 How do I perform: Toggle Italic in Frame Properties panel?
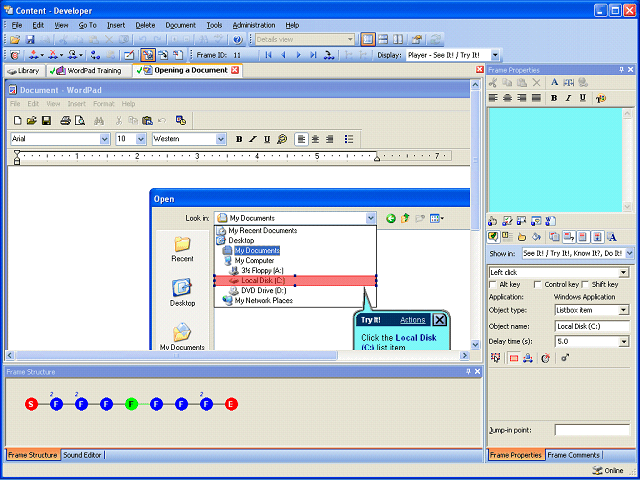click(568, 98)
